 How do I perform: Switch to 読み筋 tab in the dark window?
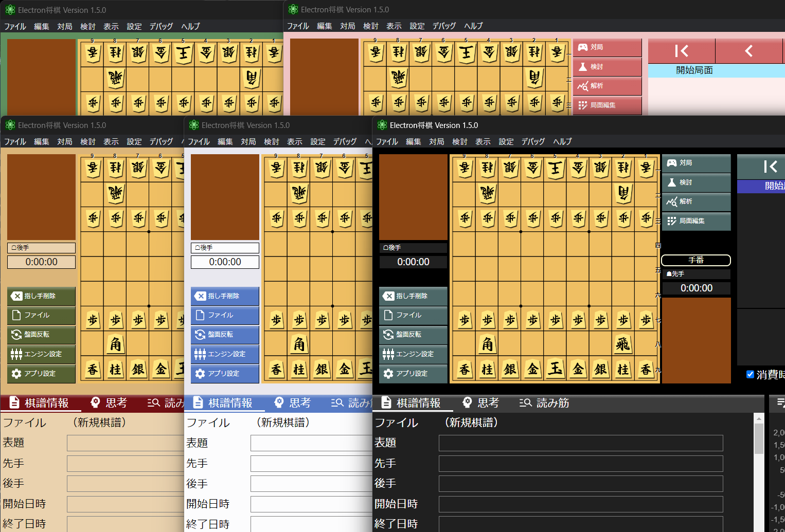[544, 403]
